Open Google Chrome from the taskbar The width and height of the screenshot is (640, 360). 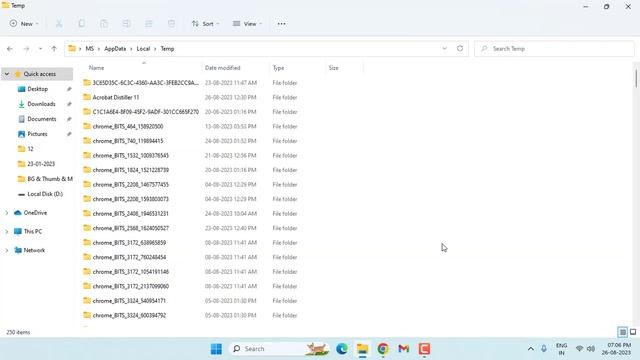tap(383, 349)
